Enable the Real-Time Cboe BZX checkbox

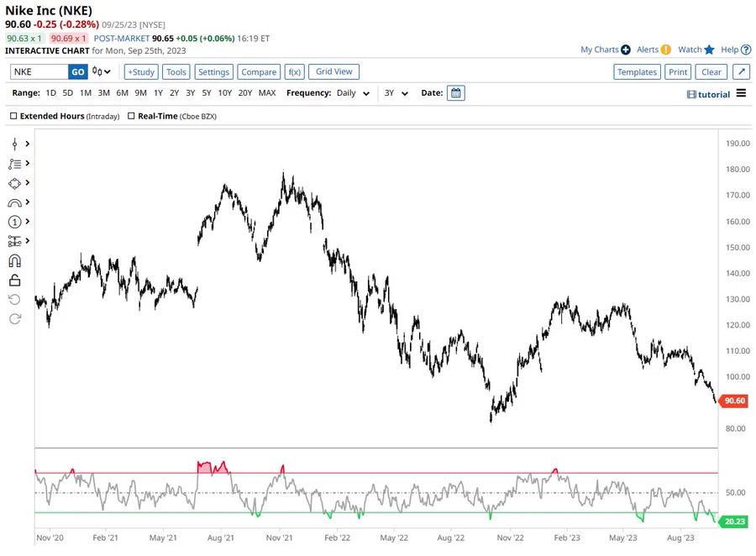pyautogui.click(x=131, y=116)
